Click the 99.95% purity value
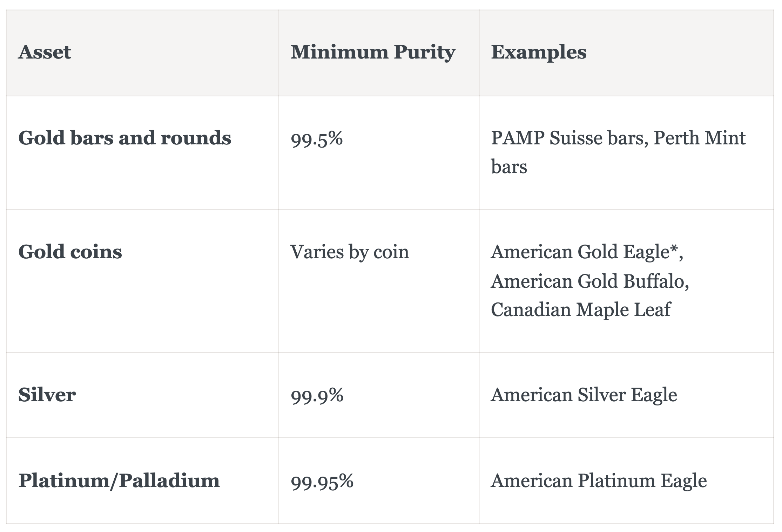The height and width of the screenshot is (532, 782). (322, 481)
